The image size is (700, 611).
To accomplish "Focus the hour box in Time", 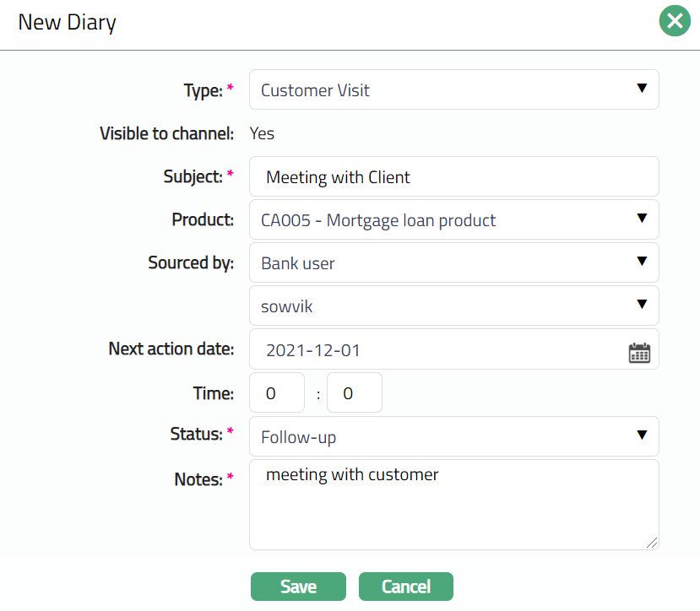I will (277, 393).
